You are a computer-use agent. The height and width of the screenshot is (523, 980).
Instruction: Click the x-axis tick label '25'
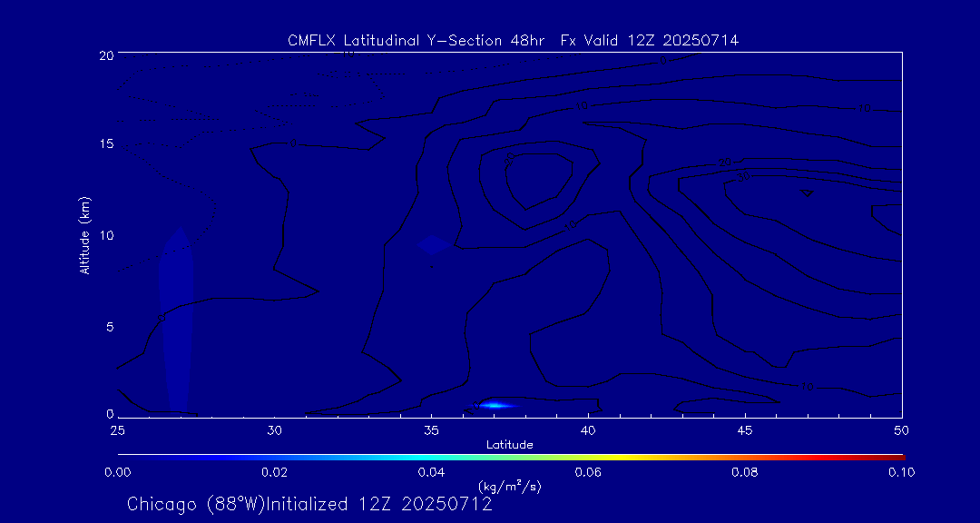117,430
